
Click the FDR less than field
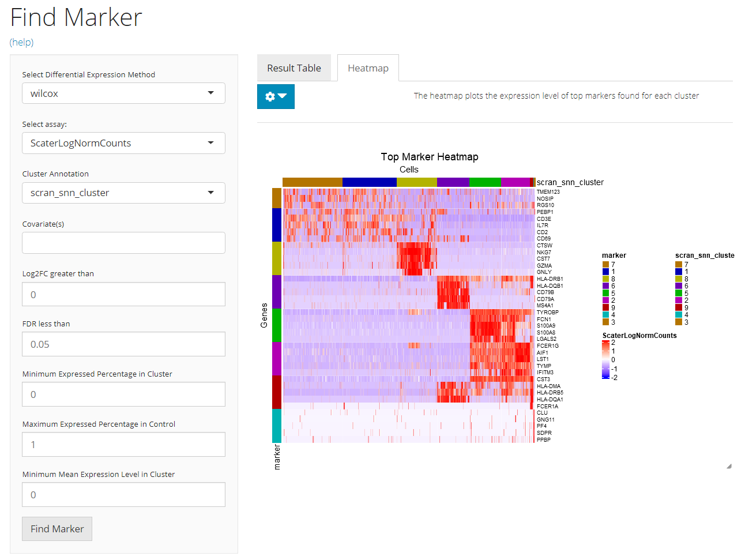(123, 344)
